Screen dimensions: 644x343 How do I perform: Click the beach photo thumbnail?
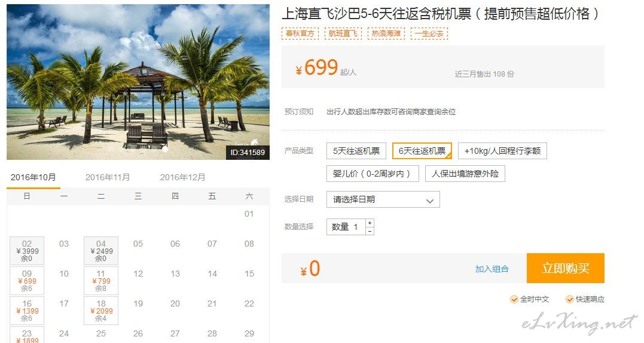(x=138, y=82)
